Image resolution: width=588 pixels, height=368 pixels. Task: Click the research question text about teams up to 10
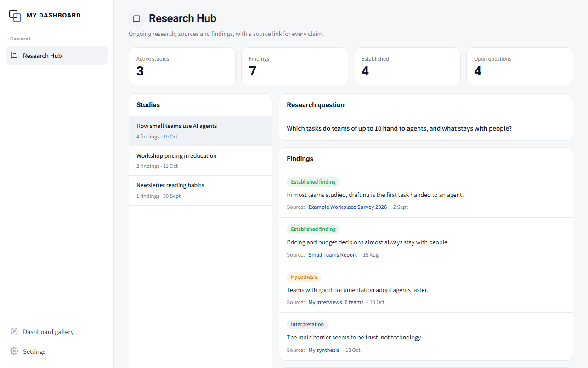[x=399, y=128]
